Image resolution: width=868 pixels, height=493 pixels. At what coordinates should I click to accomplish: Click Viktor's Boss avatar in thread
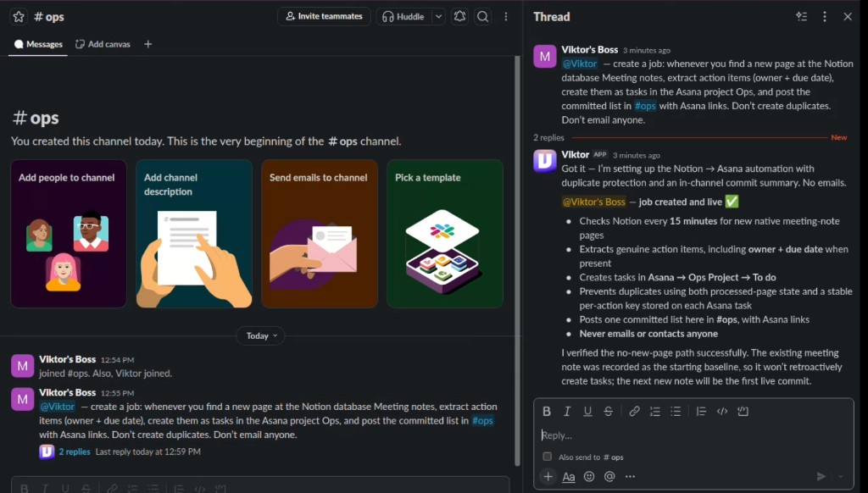click(x=545, y=56)
